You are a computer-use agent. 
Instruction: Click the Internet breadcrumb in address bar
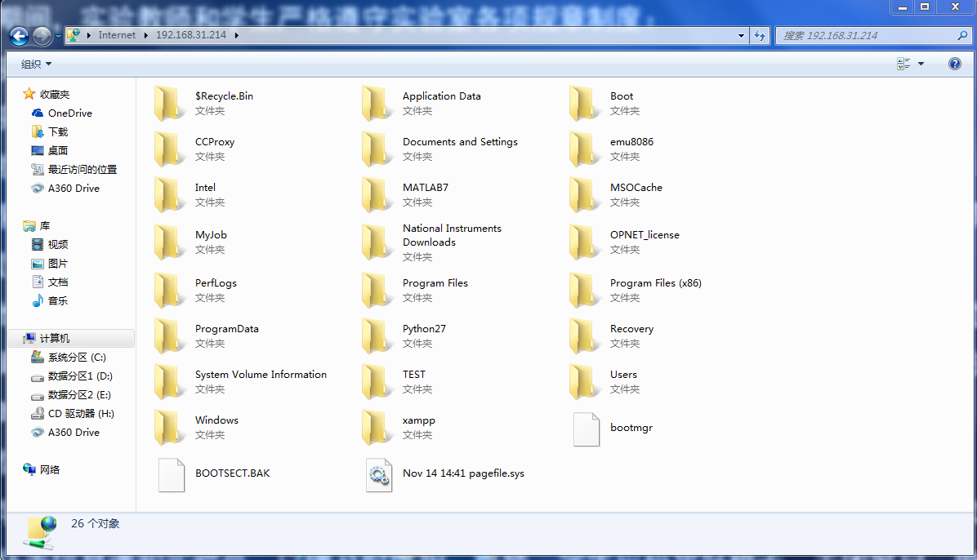117,35
